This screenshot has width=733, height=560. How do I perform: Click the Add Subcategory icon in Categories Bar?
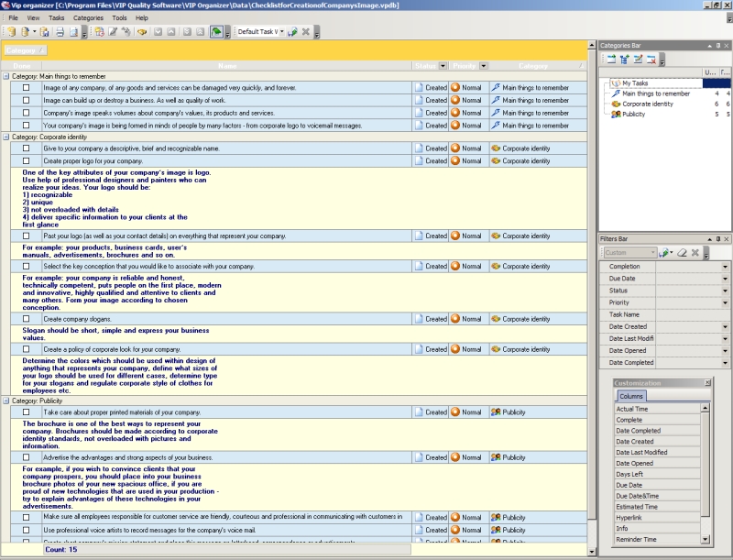pos(625,59)
